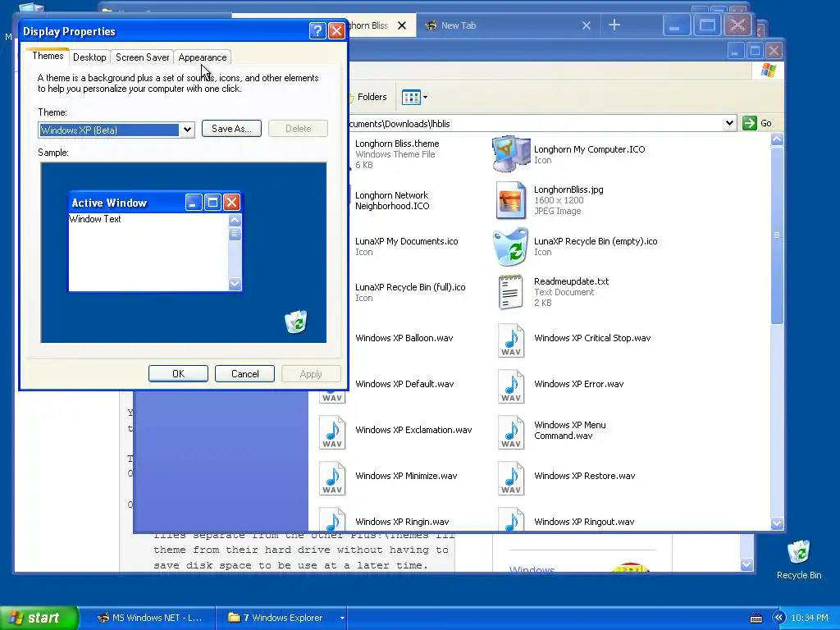Image resolution: width=840 pixels, height=630 pixels.
Task: Select Windows XP Error.wav icon
Action: pos(510,386)
